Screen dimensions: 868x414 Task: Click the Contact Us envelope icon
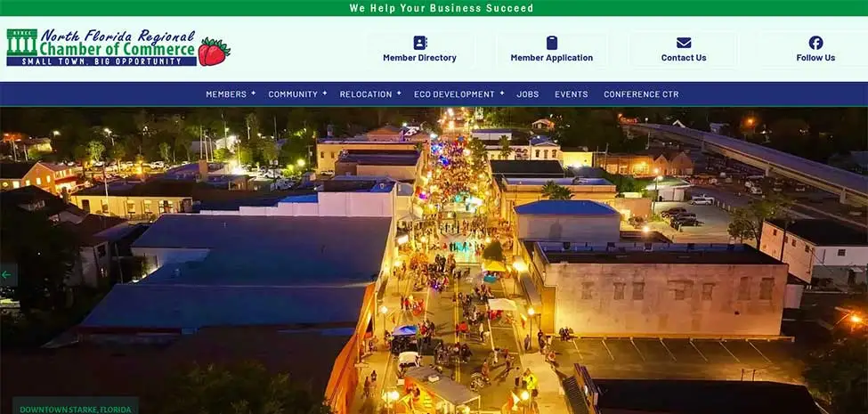click(x=684, y=43)
